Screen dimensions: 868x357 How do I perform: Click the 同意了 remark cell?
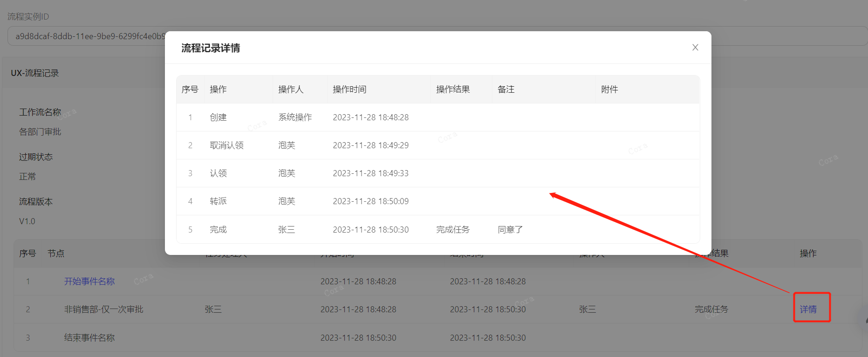[x=510, y=230]
